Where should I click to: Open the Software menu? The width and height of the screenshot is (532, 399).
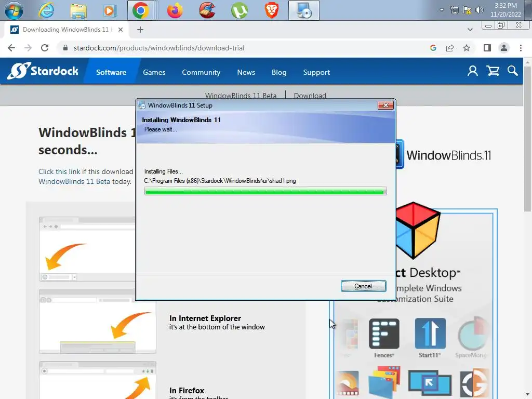click(111, 72)
